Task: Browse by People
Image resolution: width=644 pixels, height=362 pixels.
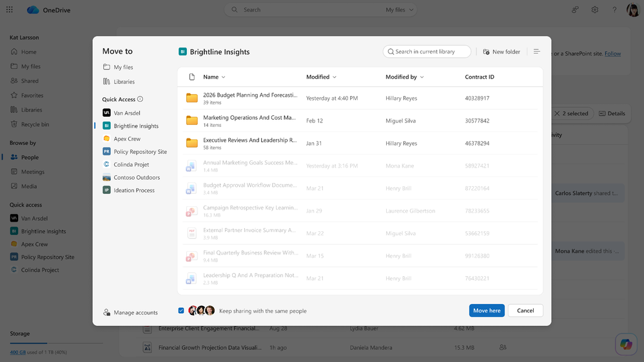Action: click(24, 157)
